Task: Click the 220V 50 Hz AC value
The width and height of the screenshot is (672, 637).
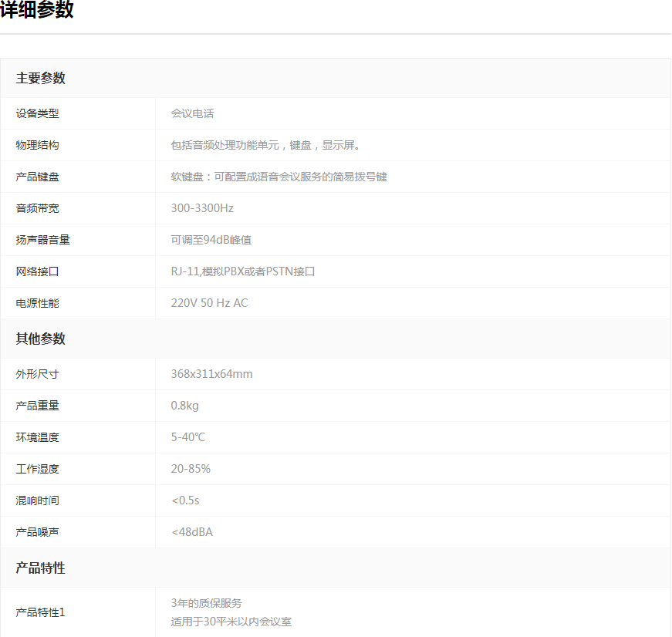Action: pos(209,303)
